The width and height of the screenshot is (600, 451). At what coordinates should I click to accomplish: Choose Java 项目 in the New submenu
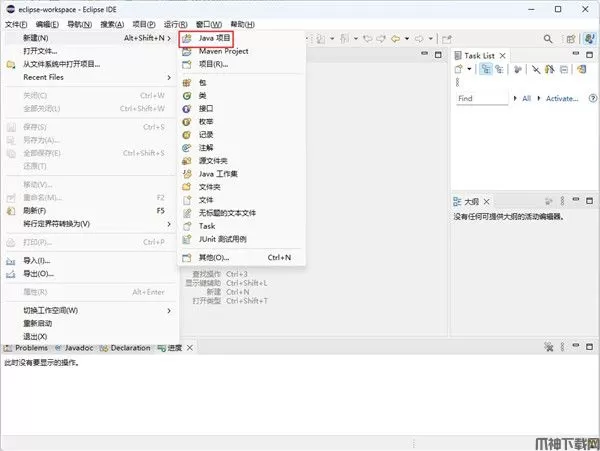pyautogui.click(x=206, y=38)
